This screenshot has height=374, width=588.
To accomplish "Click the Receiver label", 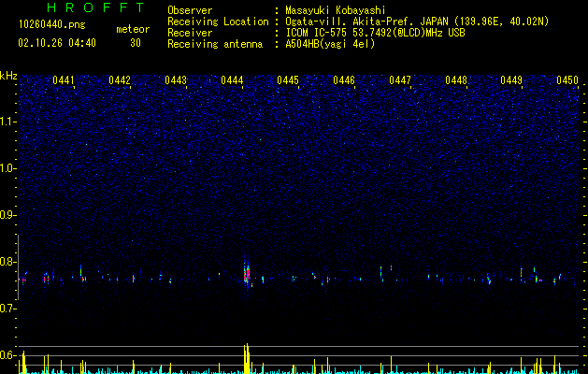I will (x=190, y=33).
